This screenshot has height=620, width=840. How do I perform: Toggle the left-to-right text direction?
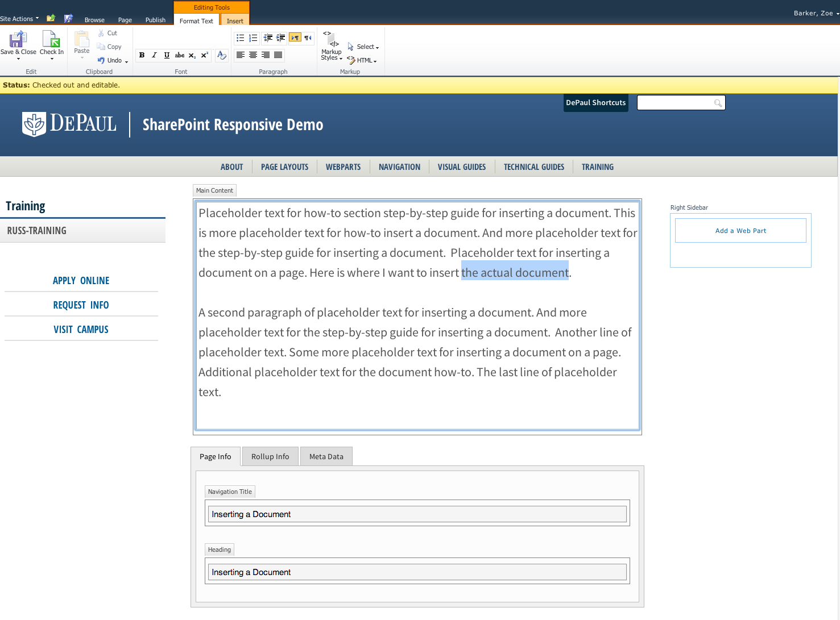click(x=295, y=37)
